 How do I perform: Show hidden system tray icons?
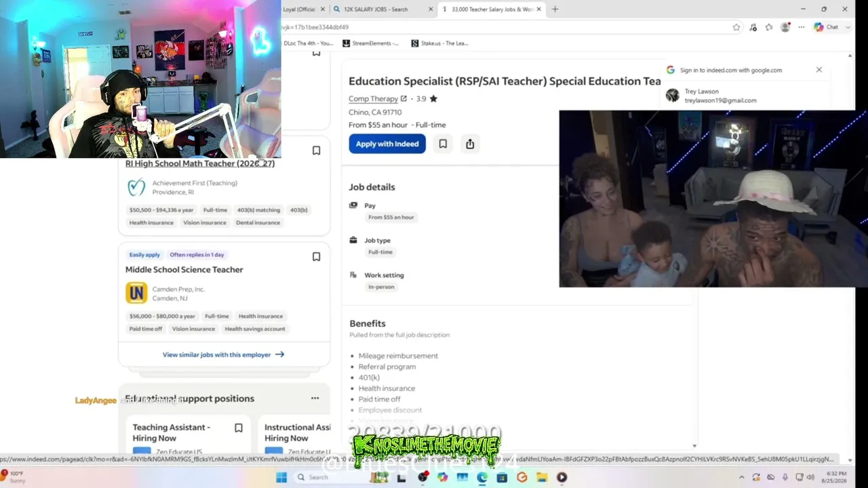click(x=743, y=477)
